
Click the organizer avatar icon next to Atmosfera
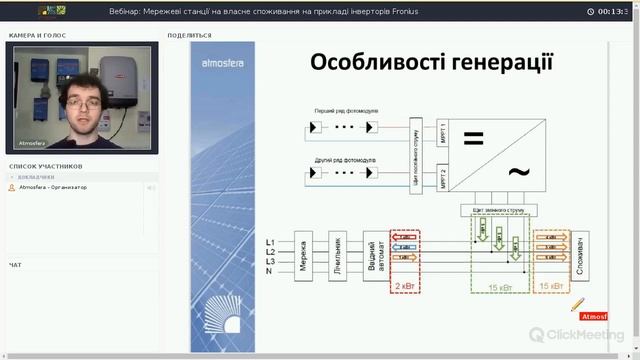click(x=12, y=188)
